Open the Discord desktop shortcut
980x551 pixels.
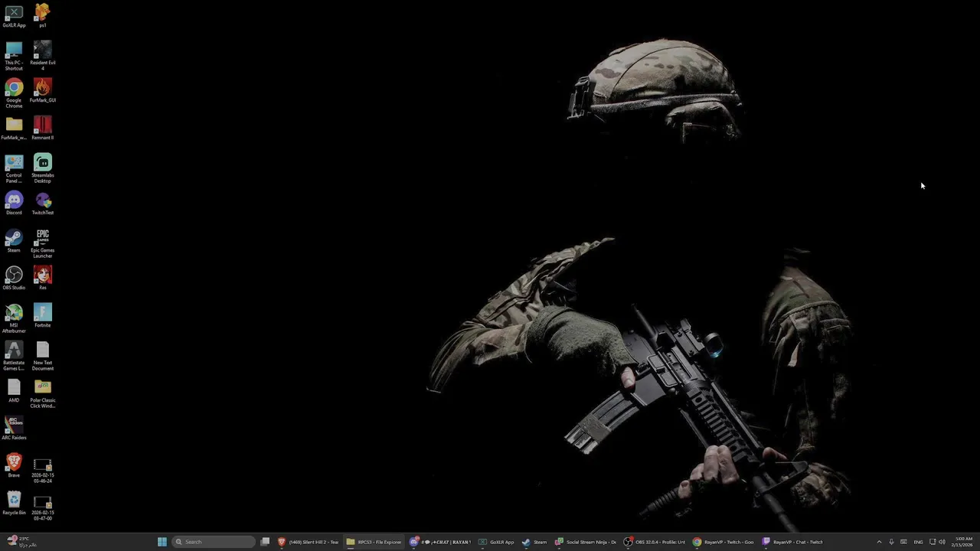tap(14, 204)
